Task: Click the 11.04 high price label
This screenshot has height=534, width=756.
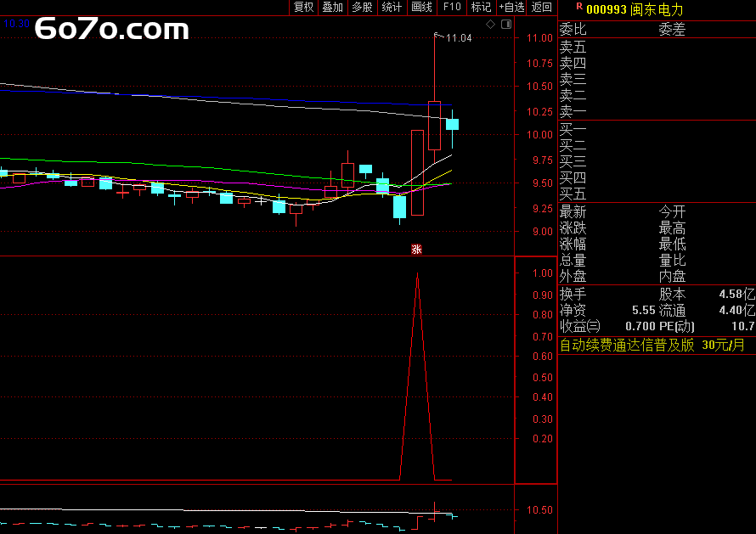Action: click(459, 37)
